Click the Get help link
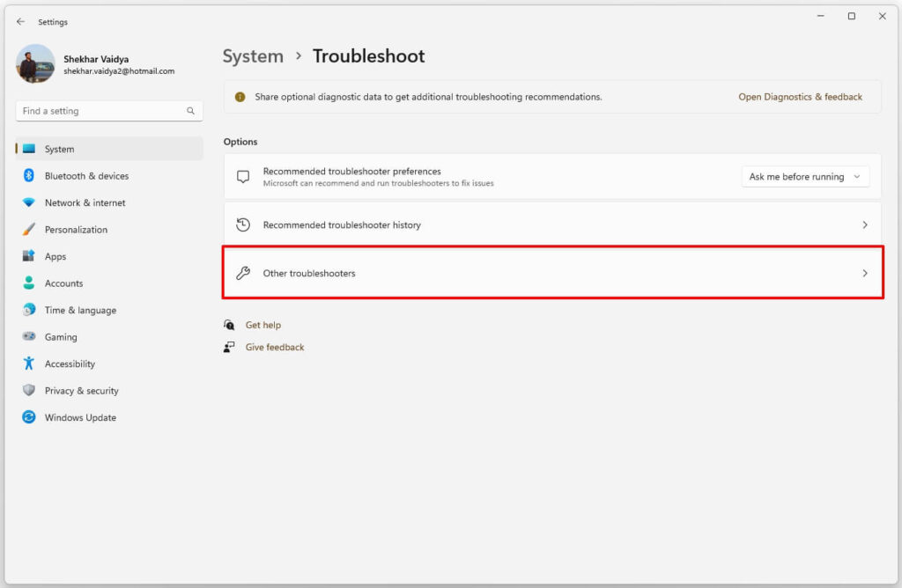 pos(264,325)
